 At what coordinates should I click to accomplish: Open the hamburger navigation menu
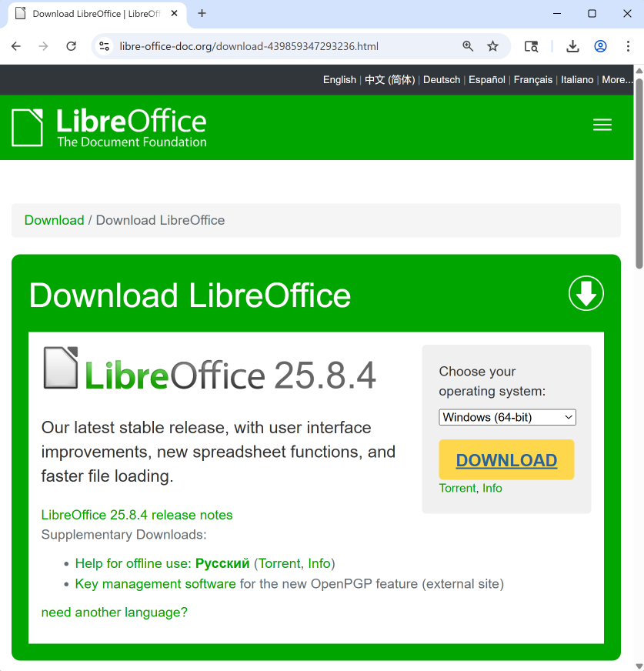(602, 125)
